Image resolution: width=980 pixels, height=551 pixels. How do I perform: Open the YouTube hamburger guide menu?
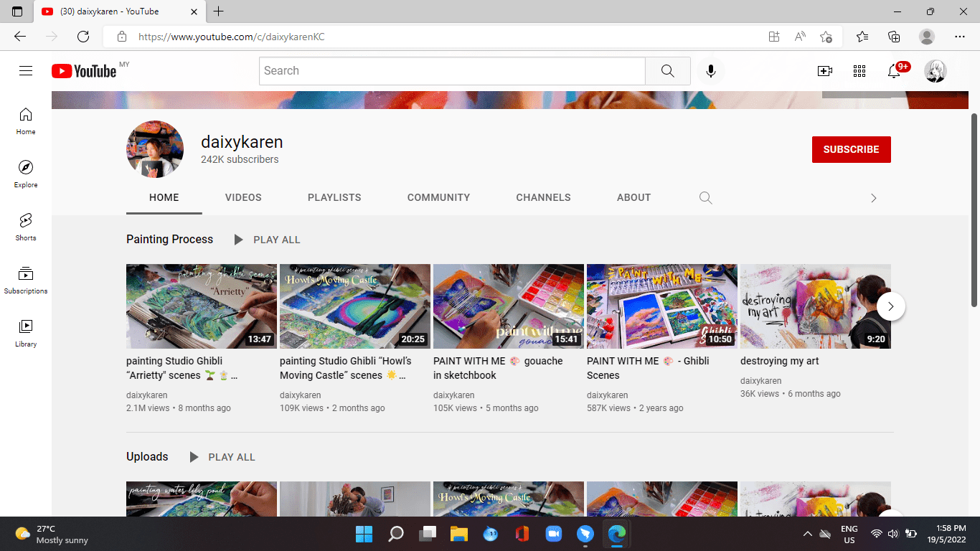click(x=26, y=71)
